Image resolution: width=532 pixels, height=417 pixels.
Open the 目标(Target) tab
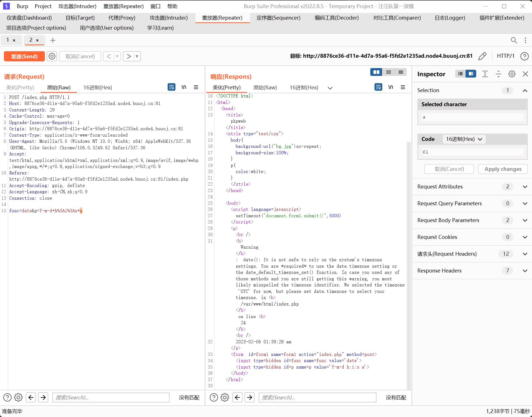point(80,18)
